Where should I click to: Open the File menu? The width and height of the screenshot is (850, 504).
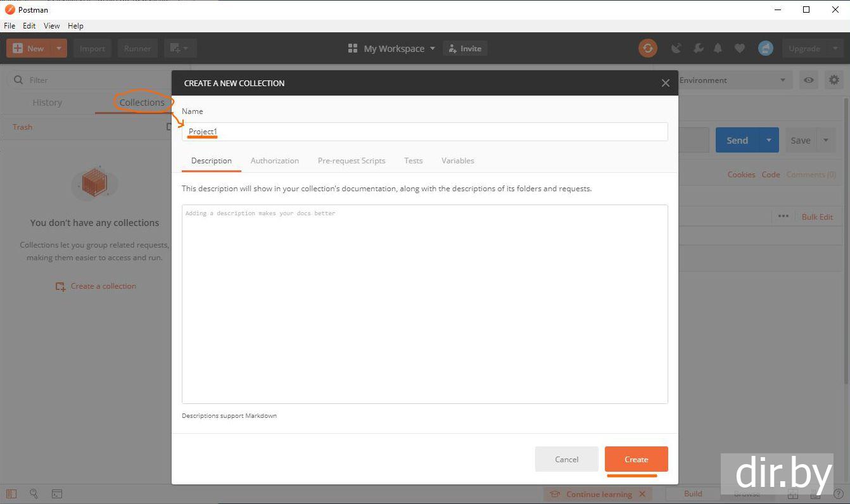click(x=10, y=26)
